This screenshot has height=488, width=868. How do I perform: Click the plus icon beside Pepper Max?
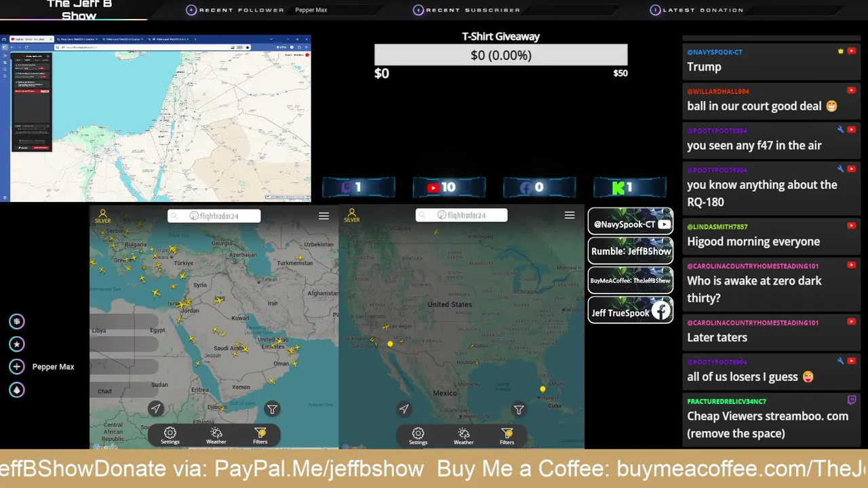[x=17, y=367]
